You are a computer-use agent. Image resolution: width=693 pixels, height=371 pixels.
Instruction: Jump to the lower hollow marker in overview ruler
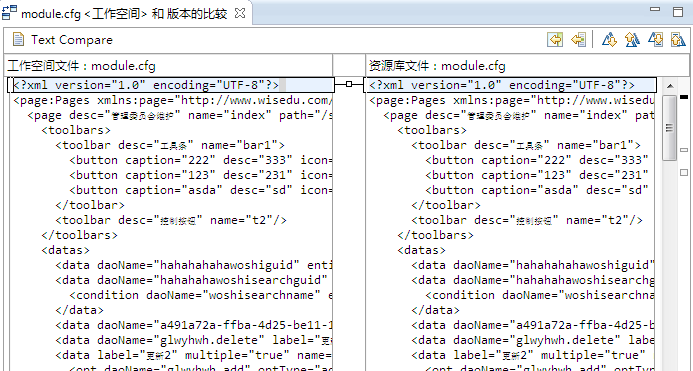coord(684,172)
